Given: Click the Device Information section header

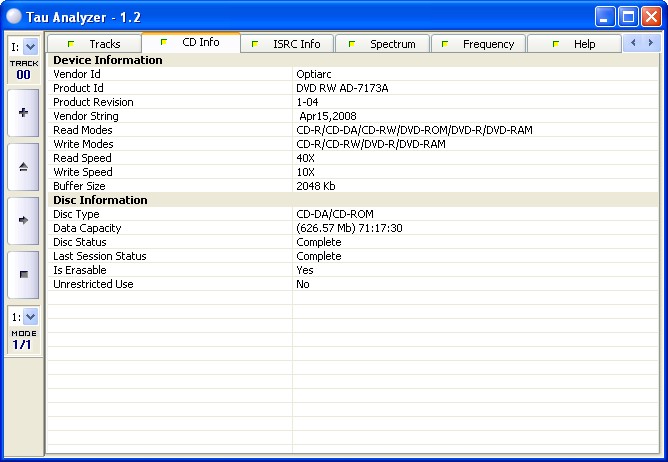Looking at the screenshot, I should click(x=107, y=60).
